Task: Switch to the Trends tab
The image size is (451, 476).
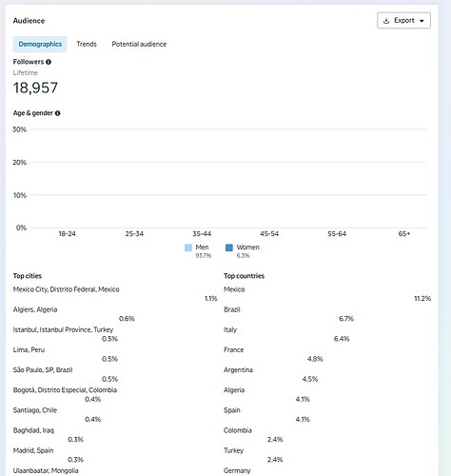Action: click(x=87, y=44)
